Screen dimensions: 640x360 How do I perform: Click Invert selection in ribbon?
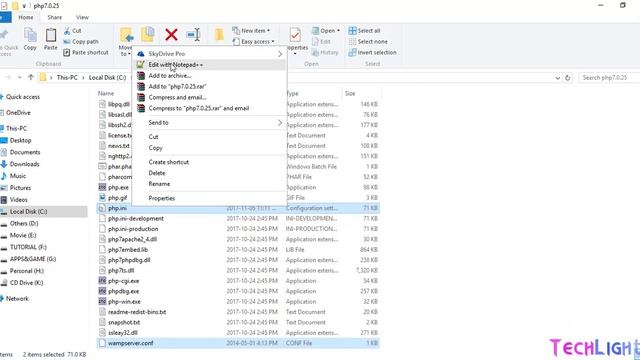372,53
